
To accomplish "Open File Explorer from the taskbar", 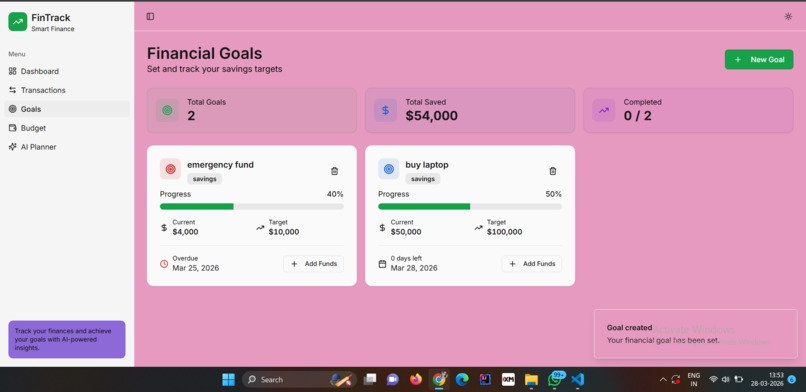I will [x=532, y=380].
